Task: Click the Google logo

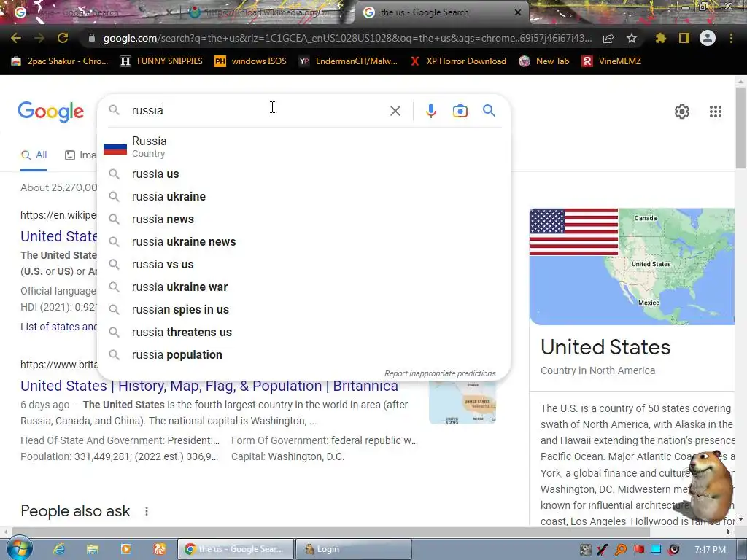Action: (x=50, y=112)
